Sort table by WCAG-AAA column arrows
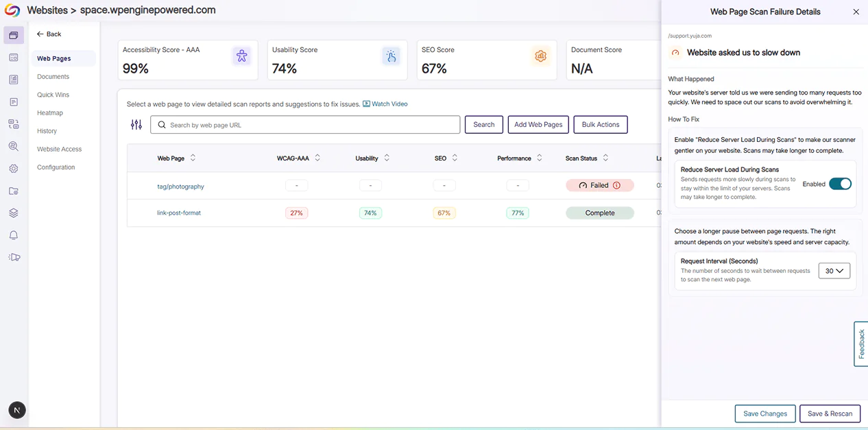Viewport: 868px width, 430px height. point(317,158)
